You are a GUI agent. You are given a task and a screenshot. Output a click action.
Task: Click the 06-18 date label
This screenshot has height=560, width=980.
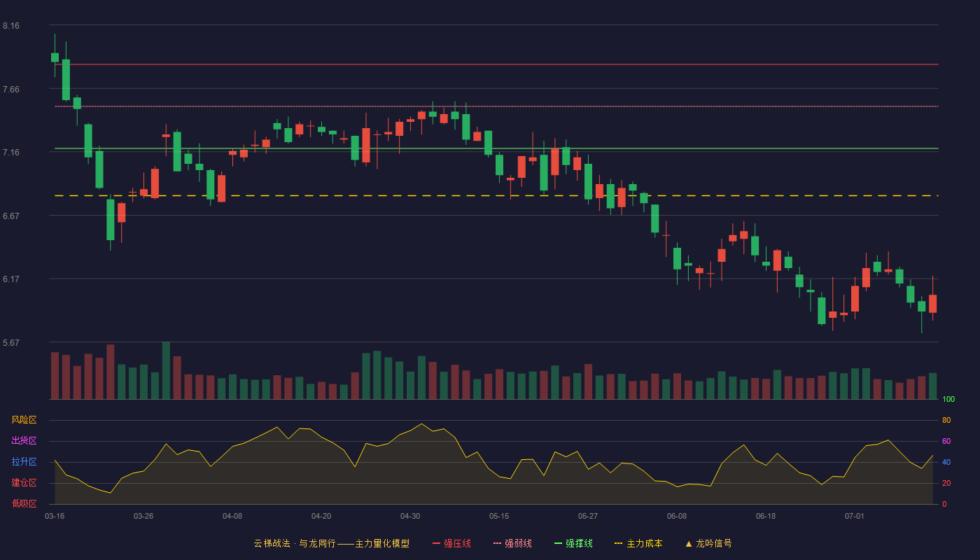(x=766, y=516)
